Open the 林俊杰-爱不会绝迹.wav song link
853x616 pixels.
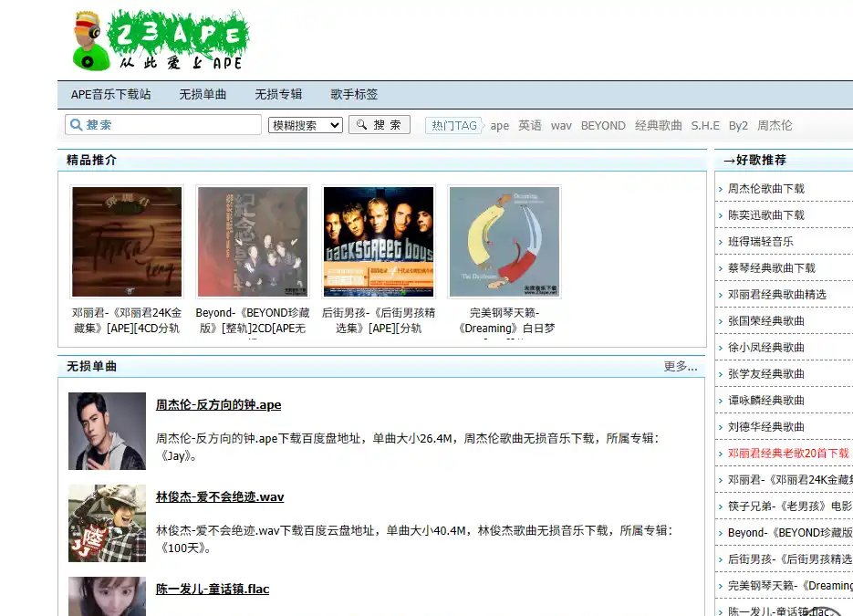pos(220,496)
